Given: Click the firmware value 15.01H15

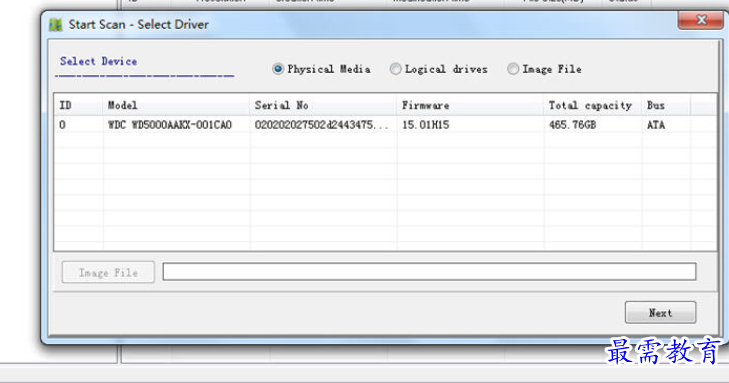Looking at the screenshot, I should tap(425, 125).
